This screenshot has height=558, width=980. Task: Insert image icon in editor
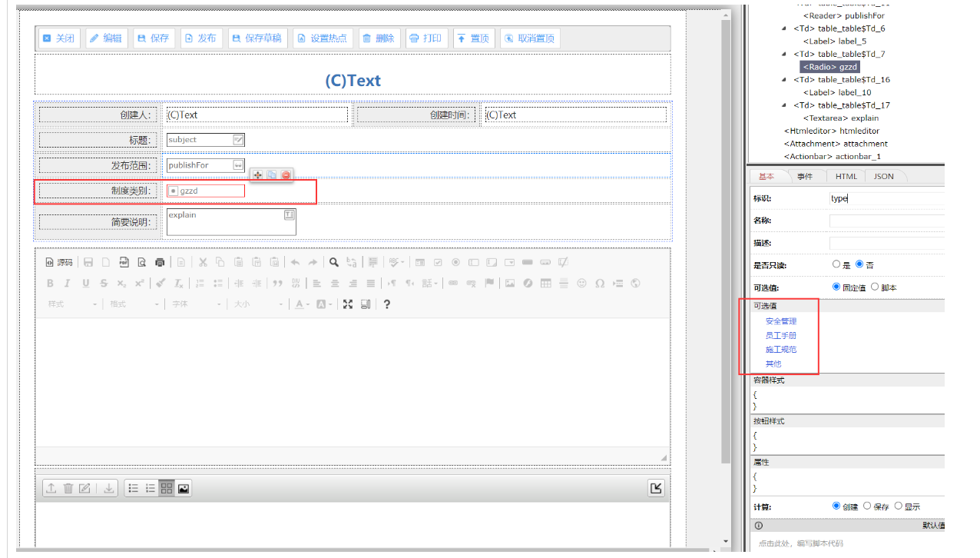[510, 283]
